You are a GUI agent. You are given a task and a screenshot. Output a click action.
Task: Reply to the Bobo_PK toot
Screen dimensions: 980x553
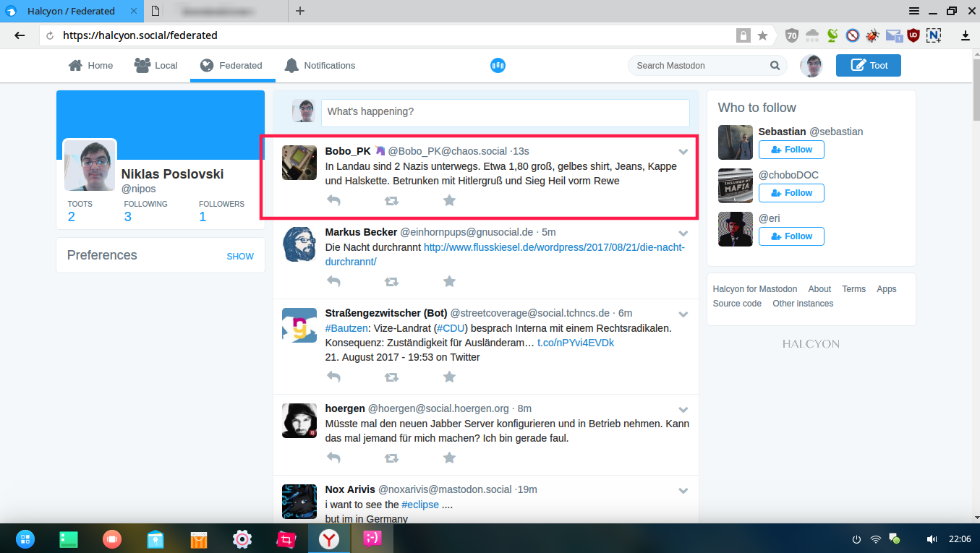click(x=333, y=200)
